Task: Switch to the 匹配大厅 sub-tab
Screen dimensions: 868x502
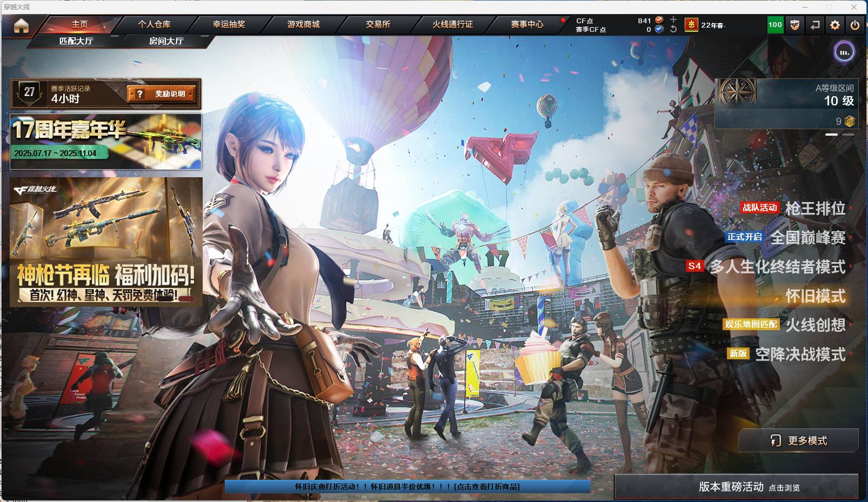Action: coord(76,41)
